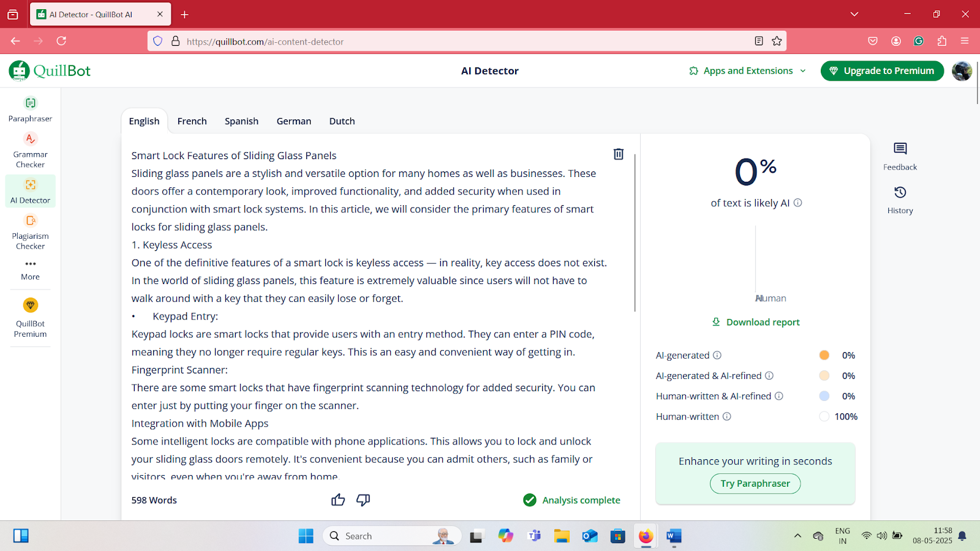This screenshot has height=551, width=980.
Task: Select the AI Detector sidebar item
Action: pyautogui.click(x=30, y=191)
